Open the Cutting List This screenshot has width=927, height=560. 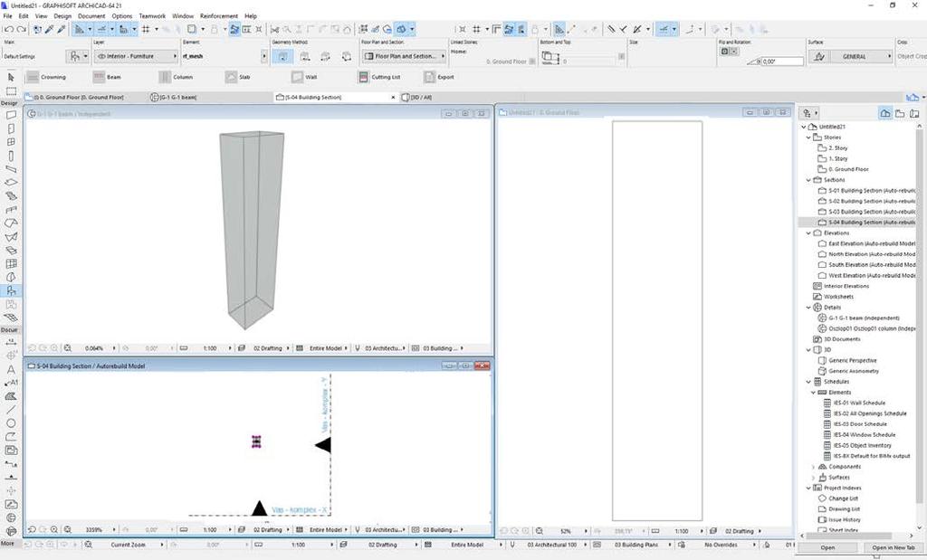(x=379, y=77)
